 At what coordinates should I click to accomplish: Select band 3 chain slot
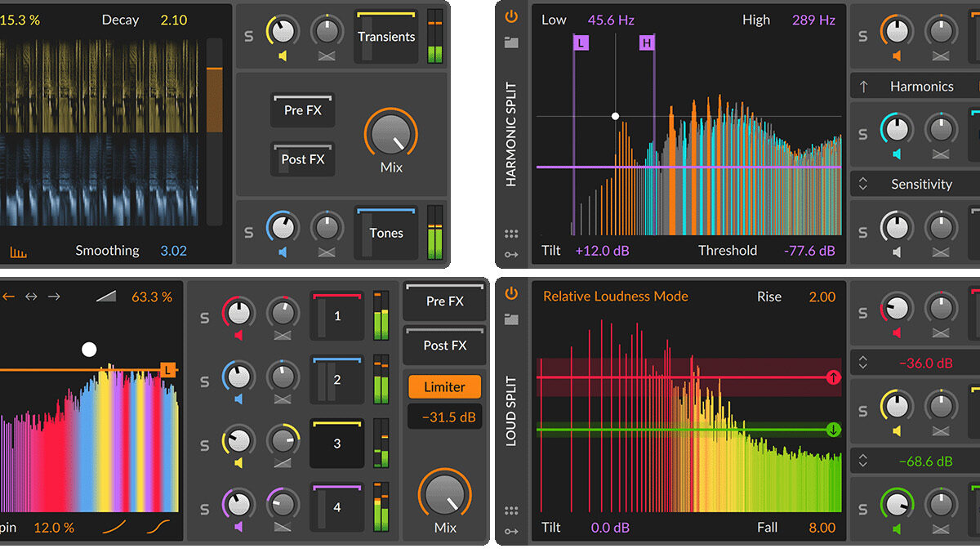pyautogui.click(x=336, y=444)
